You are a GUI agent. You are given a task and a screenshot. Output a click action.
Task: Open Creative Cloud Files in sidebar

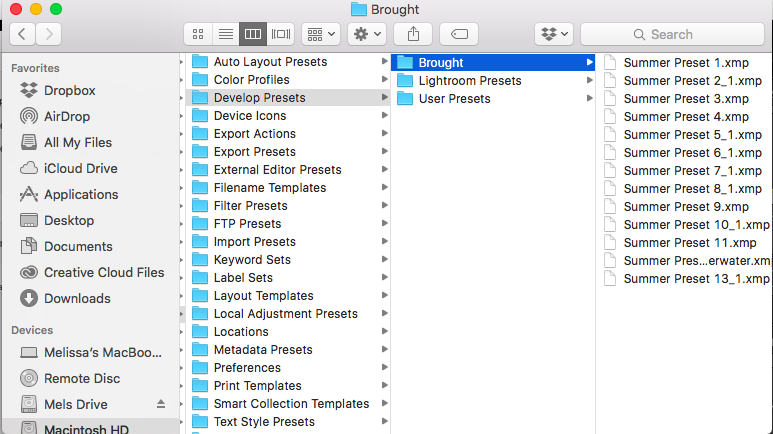point(103,272)
